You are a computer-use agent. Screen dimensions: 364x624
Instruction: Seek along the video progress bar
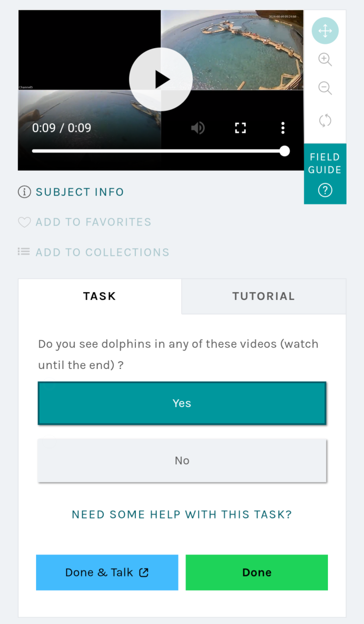coord(158,151)
